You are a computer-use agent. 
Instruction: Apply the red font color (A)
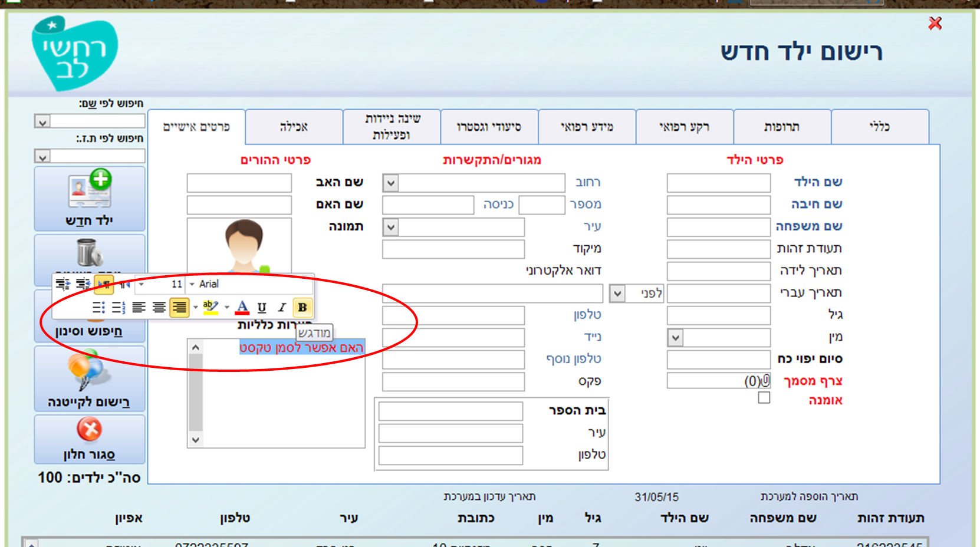242,307
